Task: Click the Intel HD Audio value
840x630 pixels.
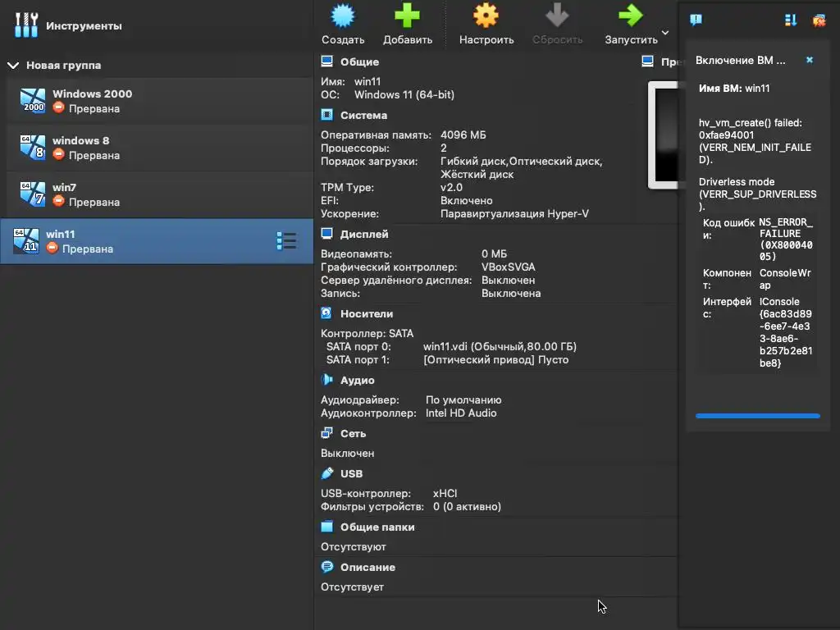Action: point(461,413)
